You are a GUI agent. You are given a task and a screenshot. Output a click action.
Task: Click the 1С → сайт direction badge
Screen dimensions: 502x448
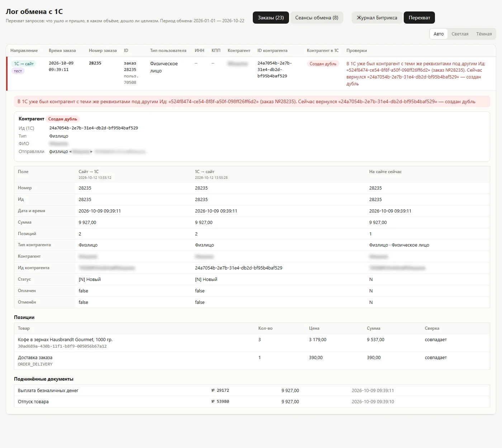(x=24, y=63)
